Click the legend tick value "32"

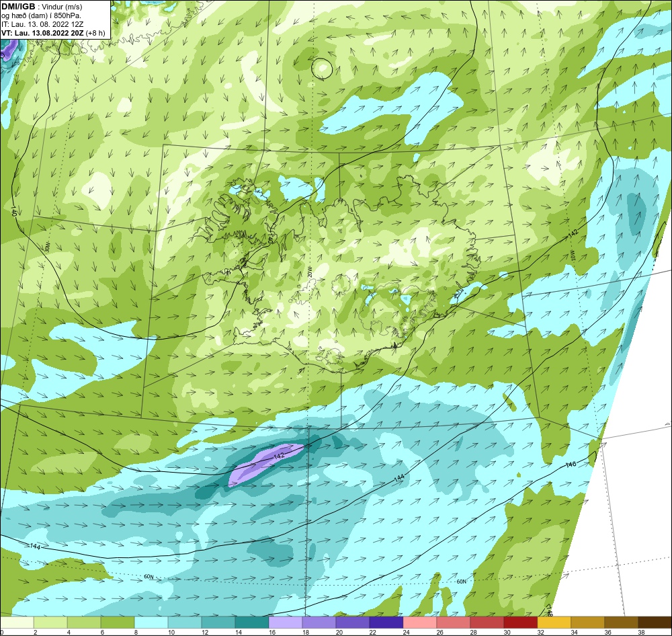point(540,632)
